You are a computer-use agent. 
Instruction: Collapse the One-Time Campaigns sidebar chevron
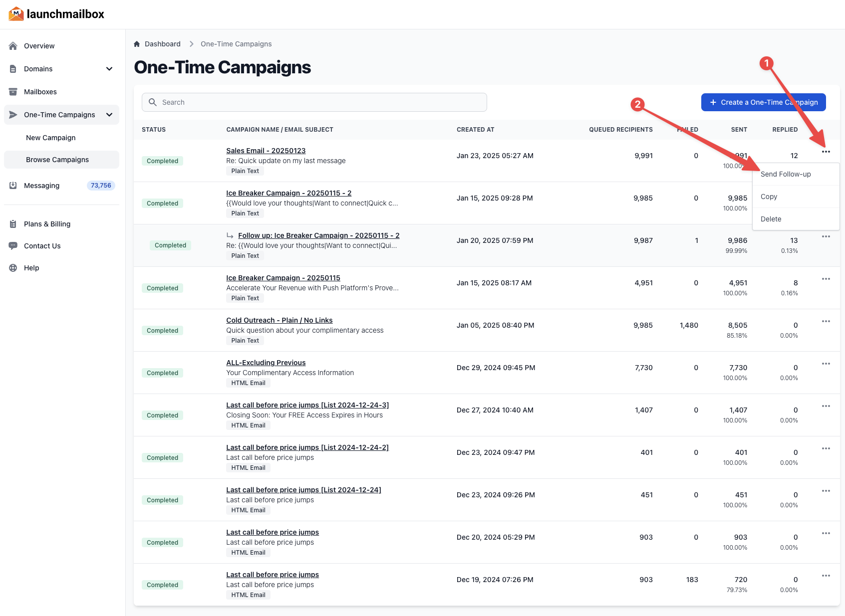(109, 115)
